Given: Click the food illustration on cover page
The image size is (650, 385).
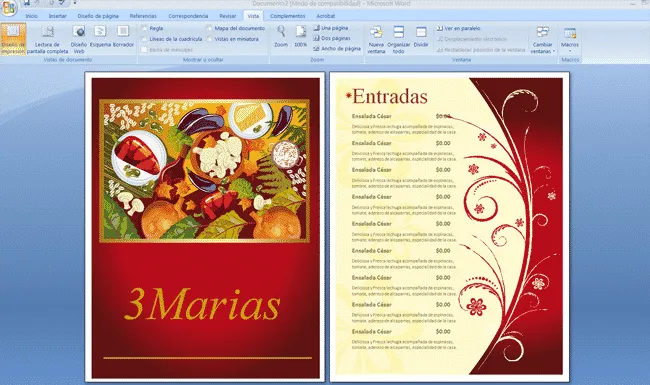Looking at the screenshot, I should [204, 171].
